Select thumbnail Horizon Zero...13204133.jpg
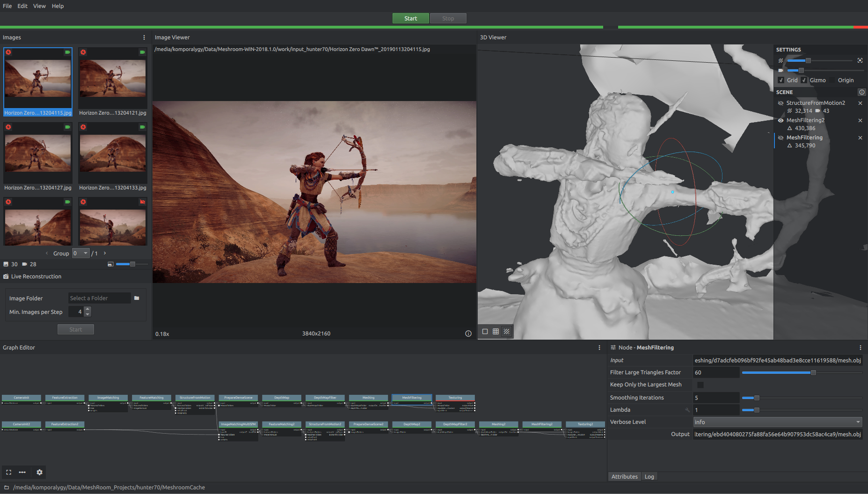Image resolution: width=868 pixels, height=494 pixels. [113, 157]
